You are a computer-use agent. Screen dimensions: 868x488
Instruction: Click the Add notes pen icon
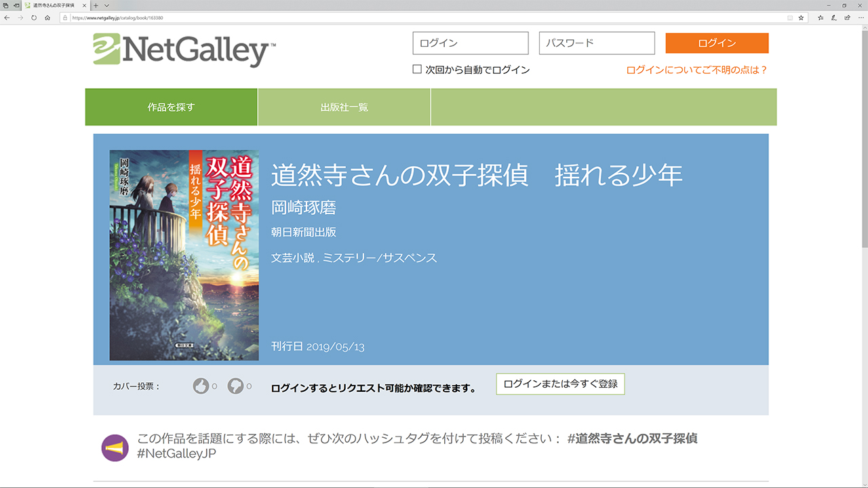coord(834,18)
